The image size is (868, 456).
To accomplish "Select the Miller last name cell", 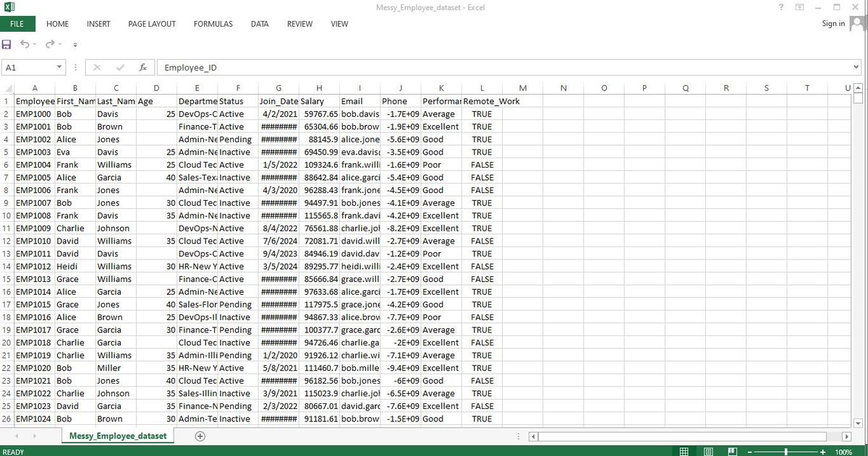I will click(x=116, y=368).
